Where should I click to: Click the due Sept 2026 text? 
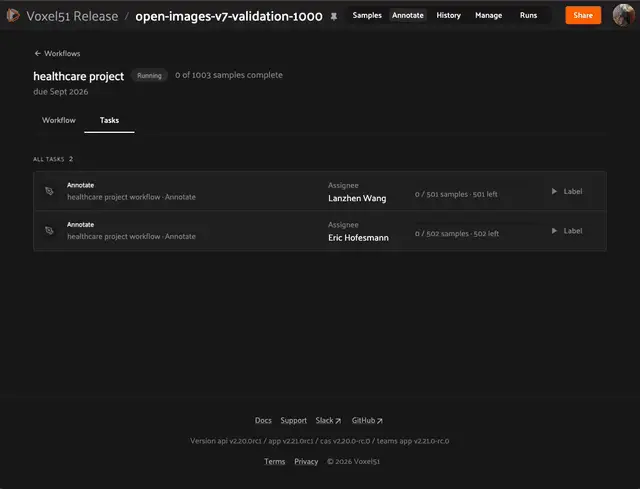[x=61, y=92]
